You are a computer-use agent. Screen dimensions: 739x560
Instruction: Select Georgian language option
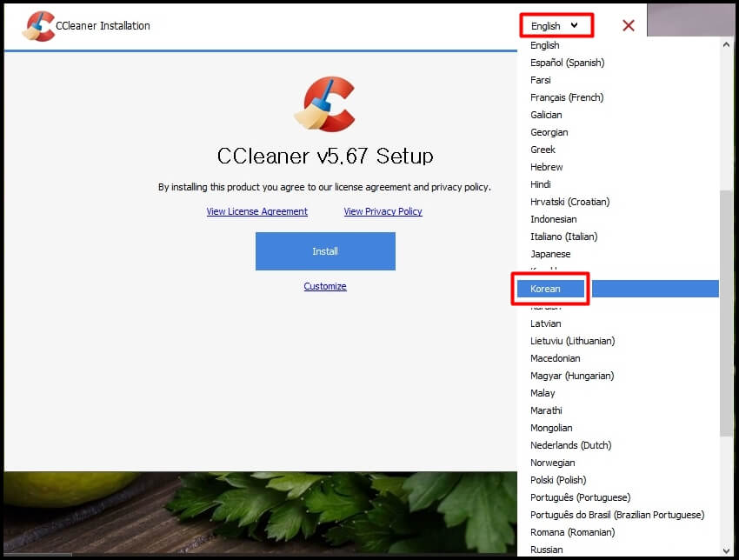click(618, 132)
